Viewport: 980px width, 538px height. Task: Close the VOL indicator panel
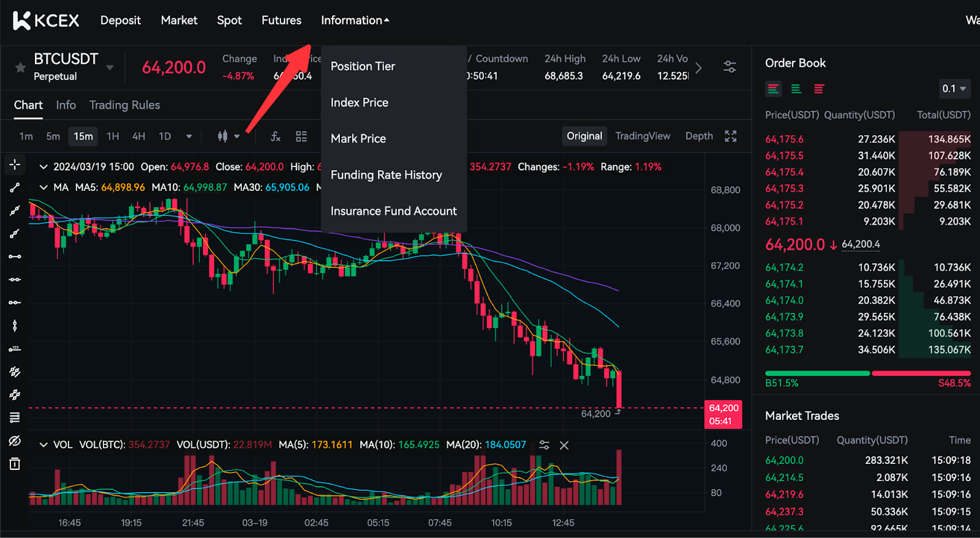click(x=564, y=445)
